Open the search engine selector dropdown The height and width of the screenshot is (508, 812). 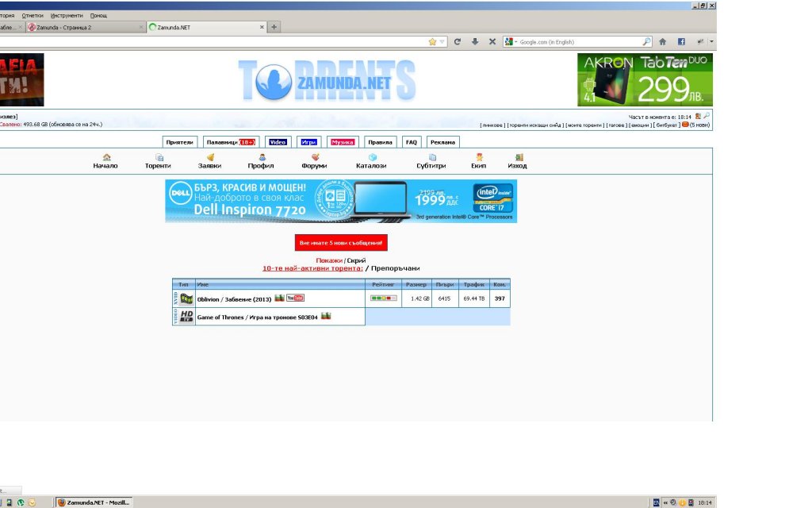(511, 42)
